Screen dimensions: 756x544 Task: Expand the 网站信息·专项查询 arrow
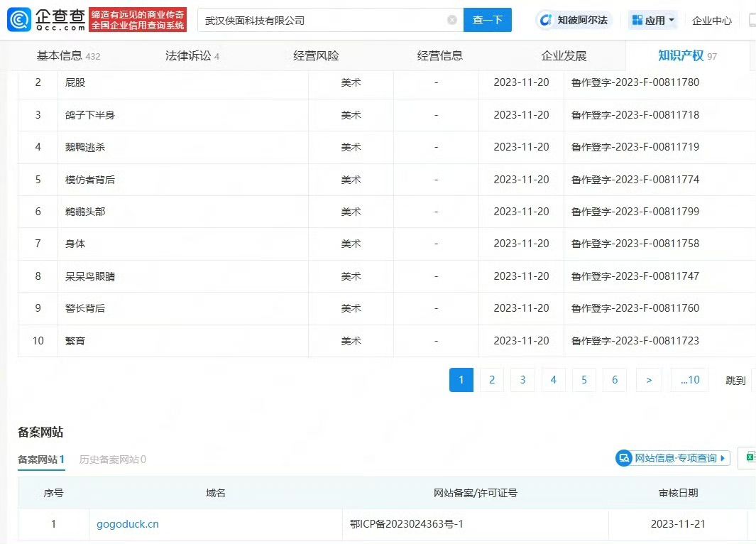point(722,458)
